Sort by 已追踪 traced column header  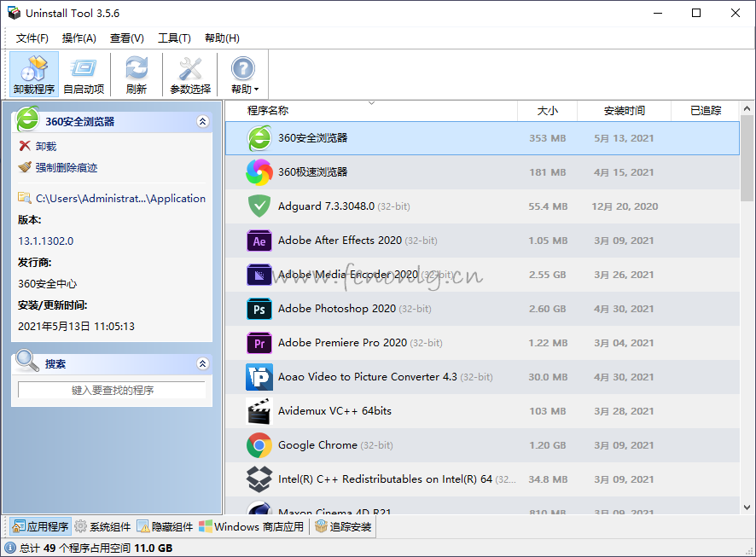[706, 111]
